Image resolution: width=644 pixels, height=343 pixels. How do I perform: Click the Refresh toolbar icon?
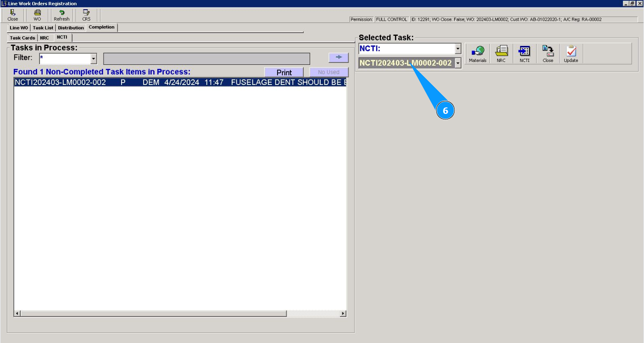pyautogui.click(x=61, y=15)
